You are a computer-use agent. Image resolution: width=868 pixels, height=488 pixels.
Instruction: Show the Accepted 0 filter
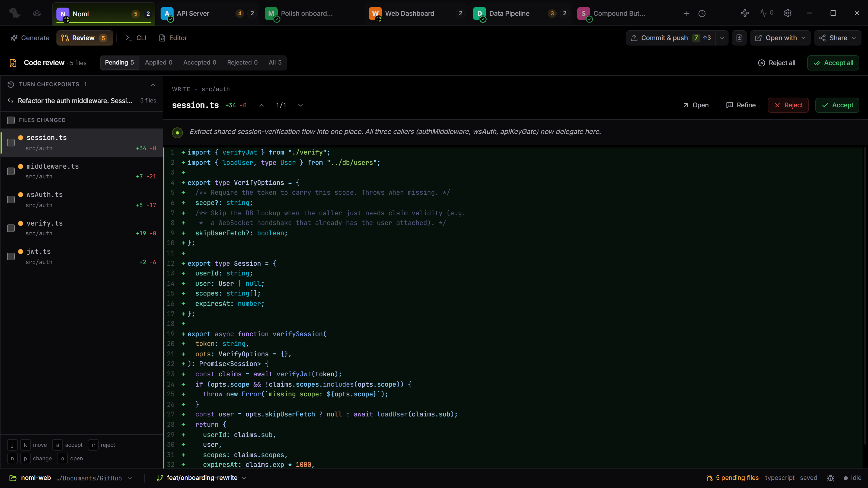[200, 63]
